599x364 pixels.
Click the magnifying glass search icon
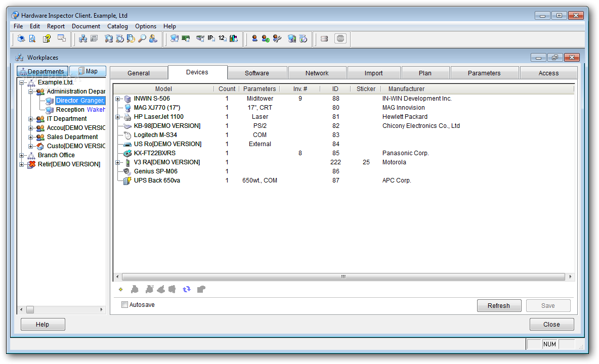[x=142, y=38]
